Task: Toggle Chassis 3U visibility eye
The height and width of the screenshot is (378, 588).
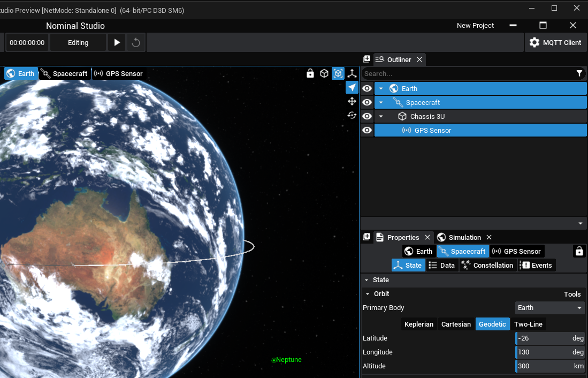Action: (367, 116)
